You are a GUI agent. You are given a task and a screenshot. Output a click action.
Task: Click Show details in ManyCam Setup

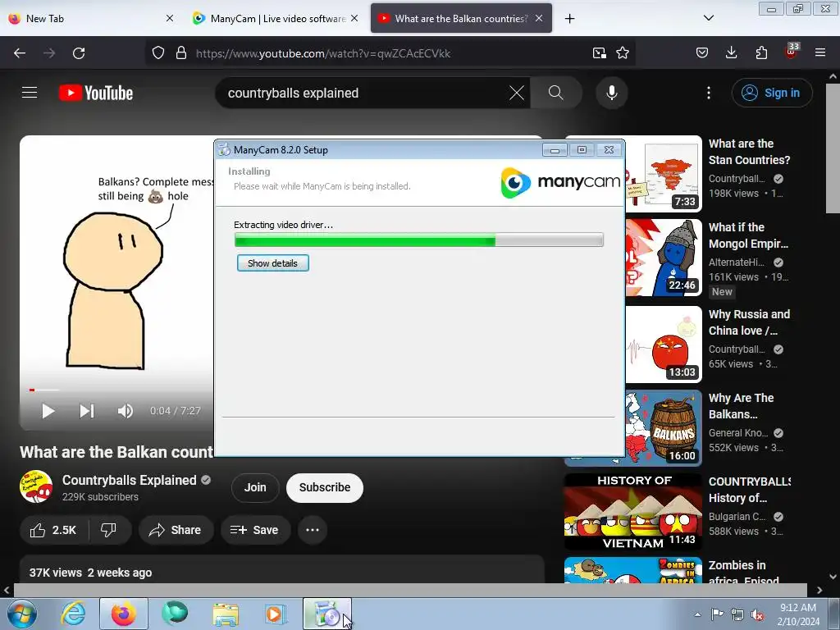(x=272, y=263)
